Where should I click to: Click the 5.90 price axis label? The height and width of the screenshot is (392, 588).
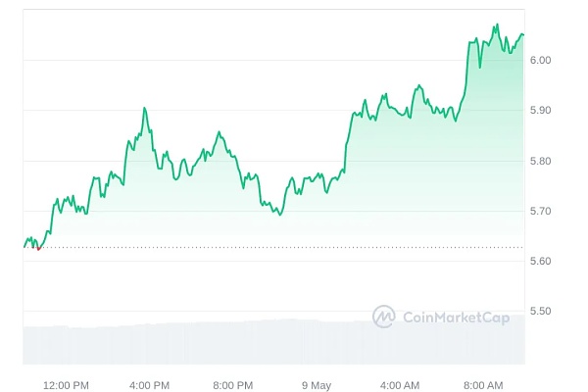click(x=540, y=111)
